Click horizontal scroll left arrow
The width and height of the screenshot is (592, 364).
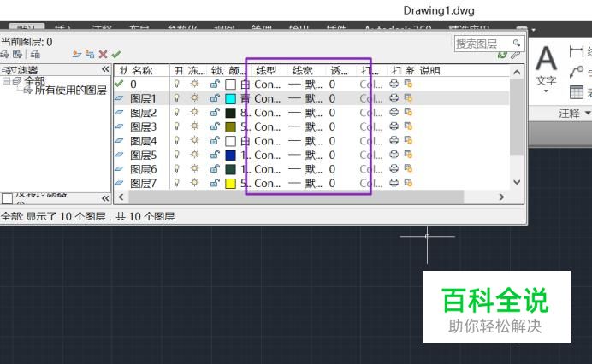point(121,197)
